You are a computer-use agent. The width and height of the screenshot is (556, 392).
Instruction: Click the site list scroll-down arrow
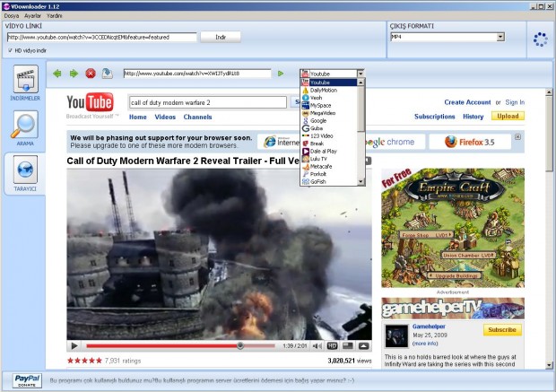click(x=361, y=182)
